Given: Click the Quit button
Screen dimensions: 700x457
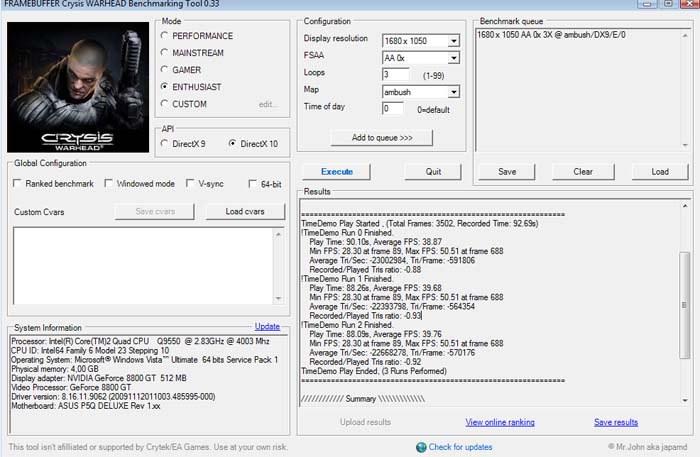Looking at the screenshot, I should click(433, 172).
